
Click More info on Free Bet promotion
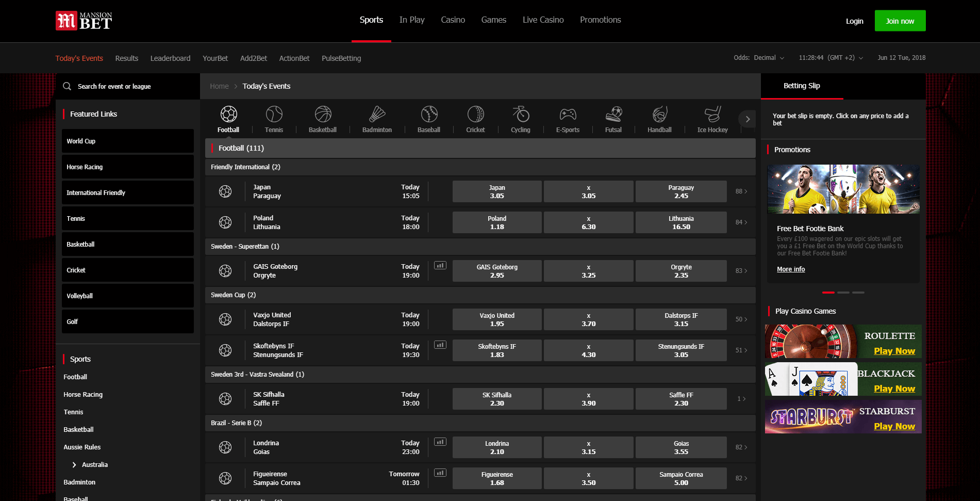[791, 269]
